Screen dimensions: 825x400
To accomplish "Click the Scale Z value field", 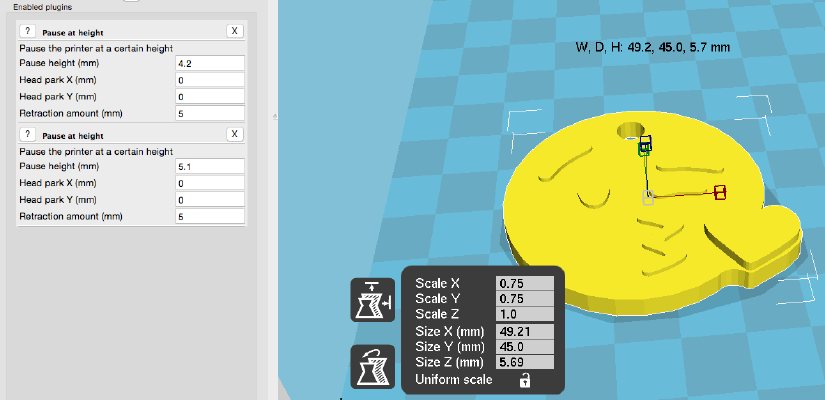I will (x=525, y=314).
